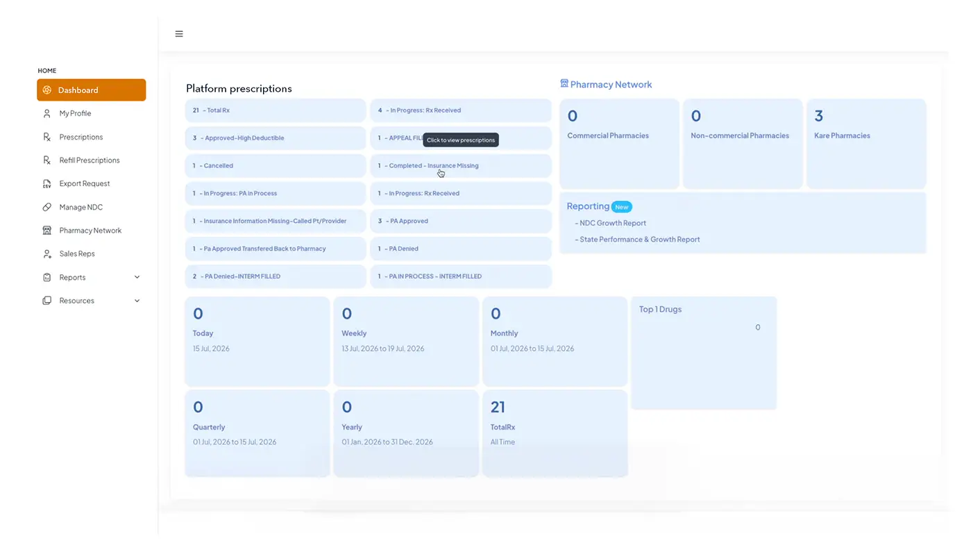Image resolution: width=980 pixels, height=552 pixels.
Task: Select the Commercial Pharmacies card
Action: tap(620, 144)
